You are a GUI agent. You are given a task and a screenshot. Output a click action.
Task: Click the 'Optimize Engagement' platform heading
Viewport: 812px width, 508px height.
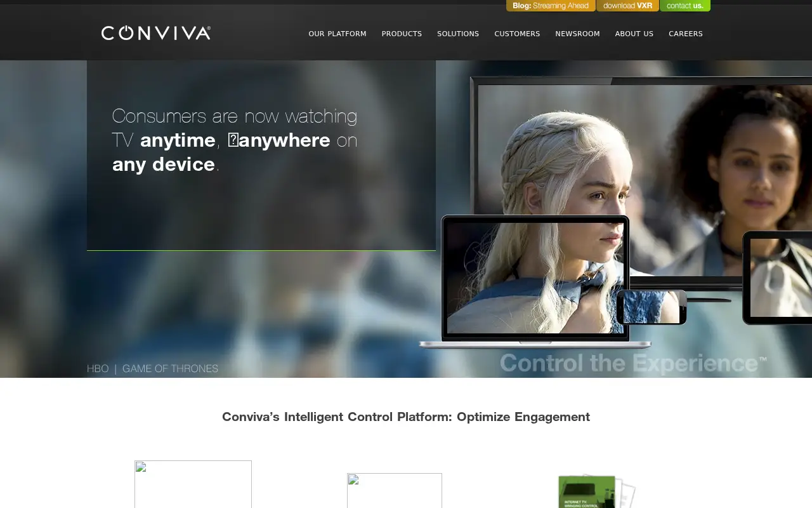[406, 417]
